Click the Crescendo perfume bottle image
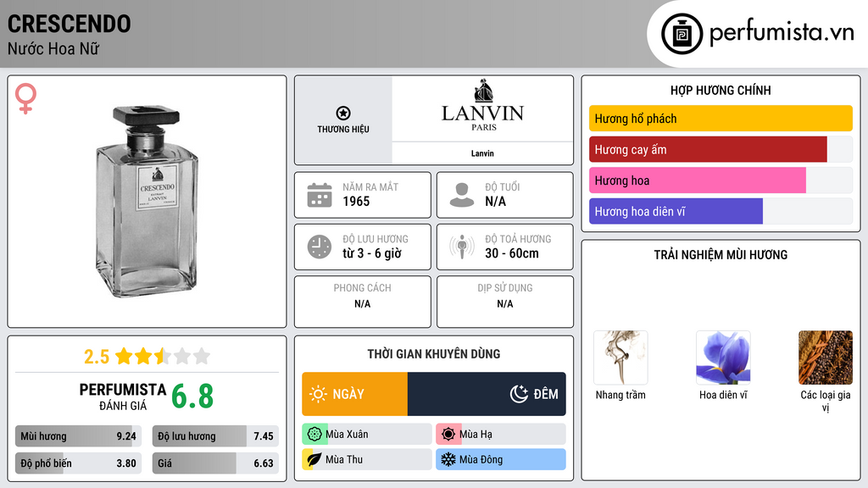The height and width of the screenshot is (488, 868). point(147,201)
